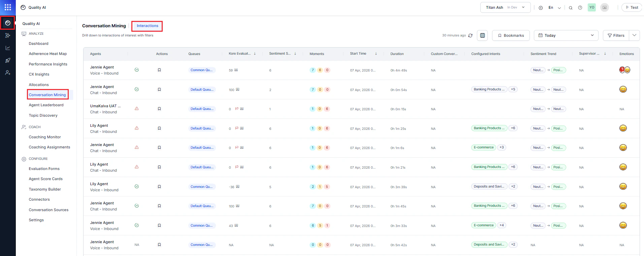
Task: Select Conversation Mining in the sidebar
Action: (47, 95)
